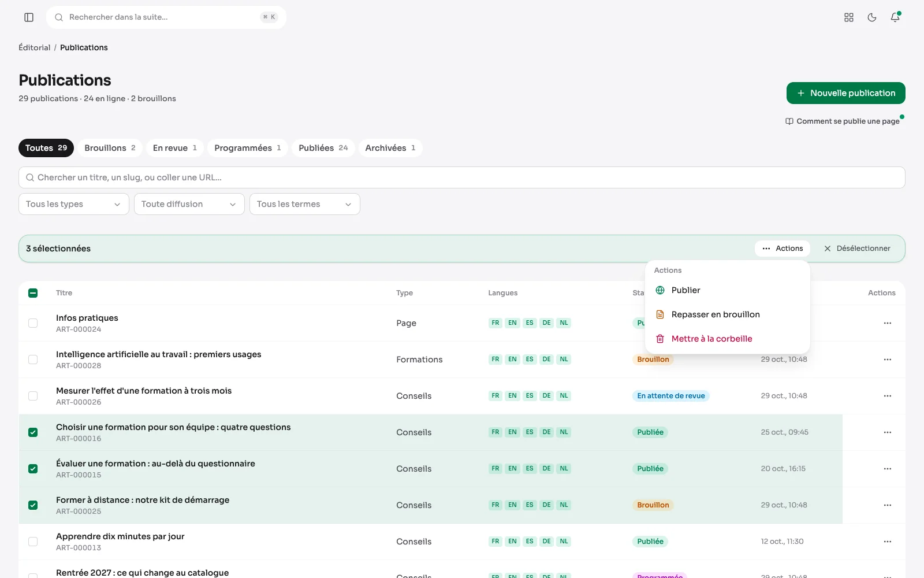924x578 pixels.
Task: Switch to dark mode moon icon
Action: [x=872, y=17]
